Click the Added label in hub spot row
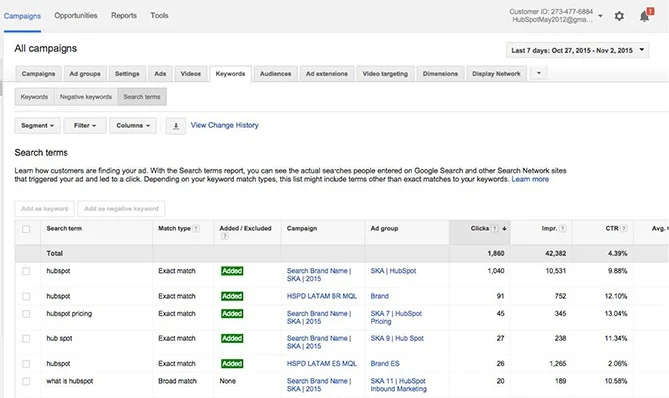This screenshot has height=398, width=669. coord(232,338)
